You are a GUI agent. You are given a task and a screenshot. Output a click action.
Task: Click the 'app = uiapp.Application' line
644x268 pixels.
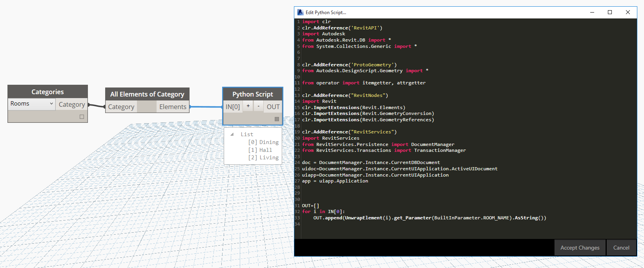[335, 181]
